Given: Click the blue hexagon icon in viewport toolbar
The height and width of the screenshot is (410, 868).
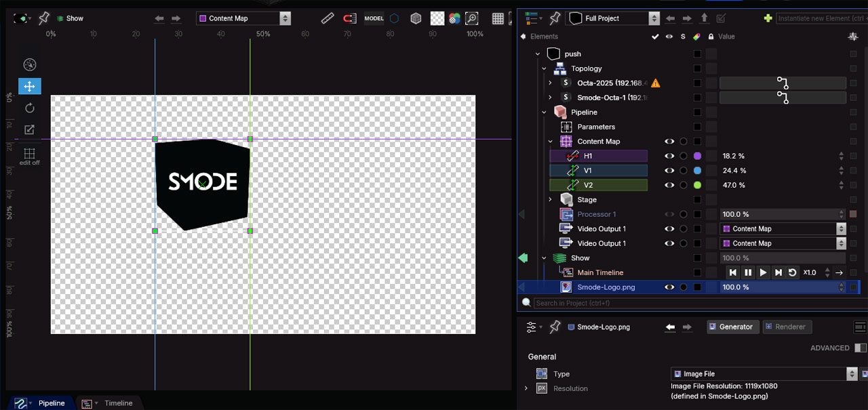Looking at the screenshot, I should [394, 18].
